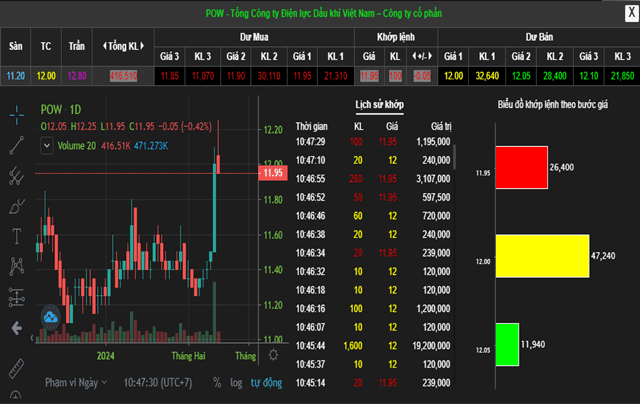Open the Phạm vi Ngày date range dropdown
The width and height of the screenshot is (640, 404).
[x=76, y=382]
